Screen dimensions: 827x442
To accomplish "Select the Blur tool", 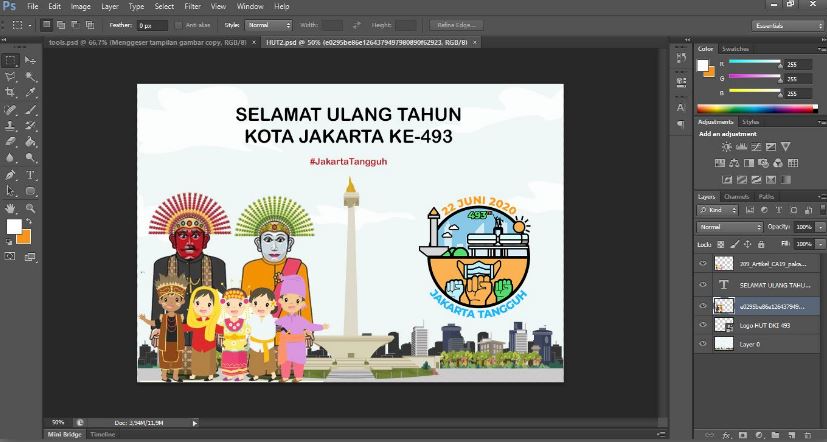I will (11, 158).
